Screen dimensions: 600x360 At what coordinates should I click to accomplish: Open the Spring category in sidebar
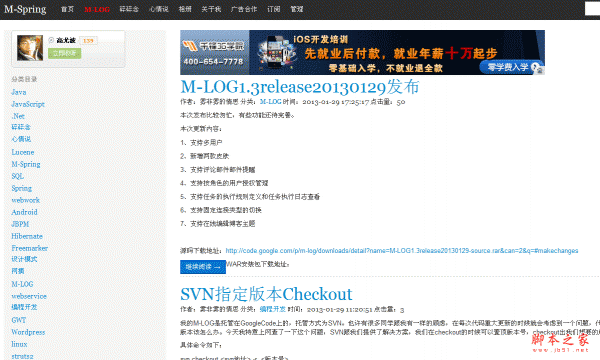(21, 188)
